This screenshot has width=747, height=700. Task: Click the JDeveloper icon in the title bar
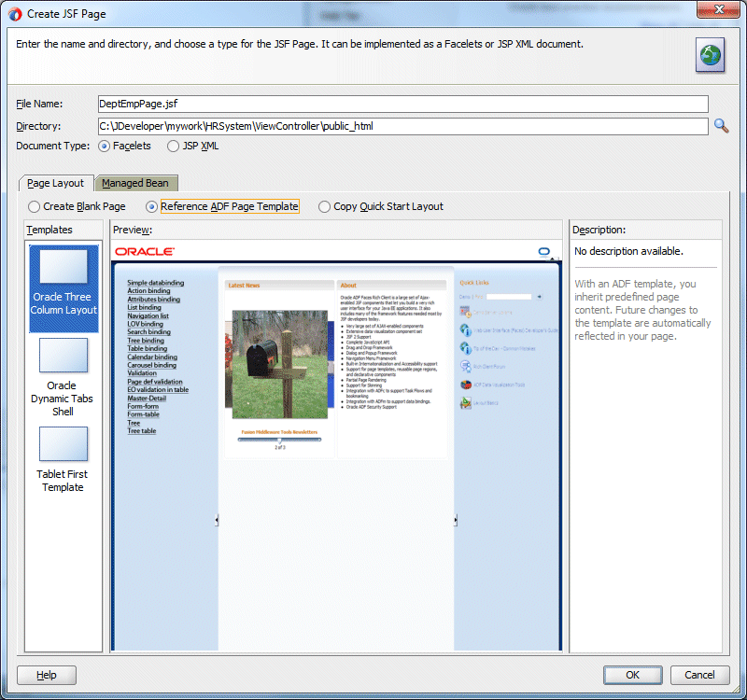click(15, 14)
